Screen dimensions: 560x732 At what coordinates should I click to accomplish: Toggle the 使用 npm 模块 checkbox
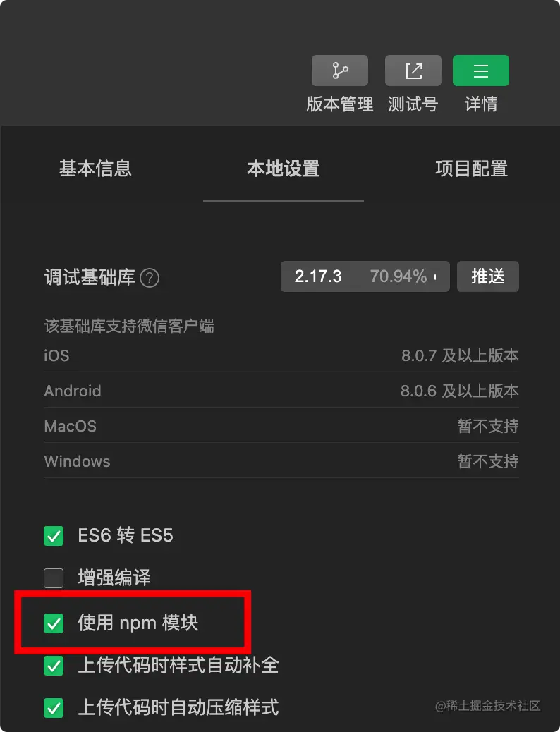click(54, 623)
